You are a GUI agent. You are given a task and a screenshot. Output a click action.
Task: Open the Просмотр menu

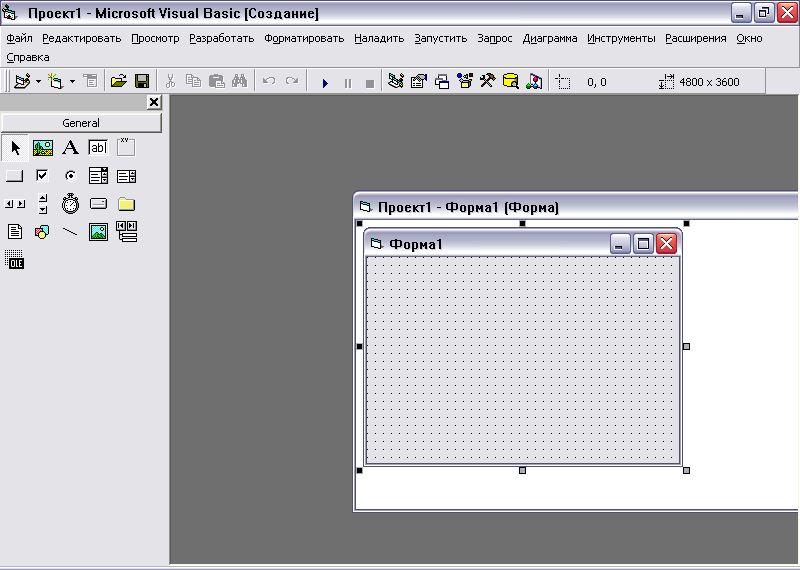[155, 38]
